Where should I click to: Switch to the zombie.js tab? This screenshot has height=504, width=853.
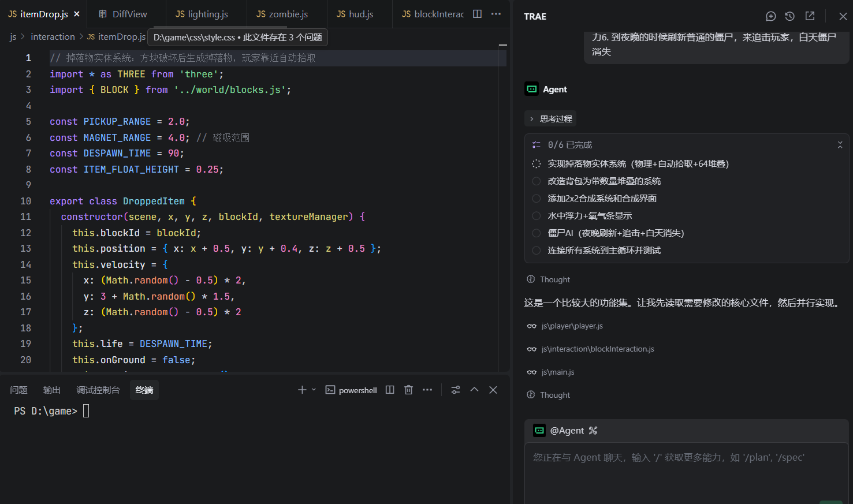[x=282, y=14]
